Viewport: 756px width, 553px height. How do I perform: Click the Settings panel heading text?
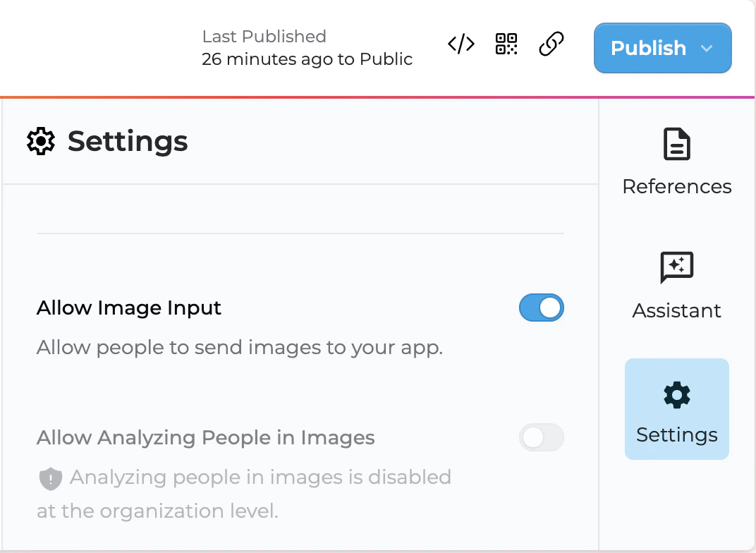coord(128,141)
